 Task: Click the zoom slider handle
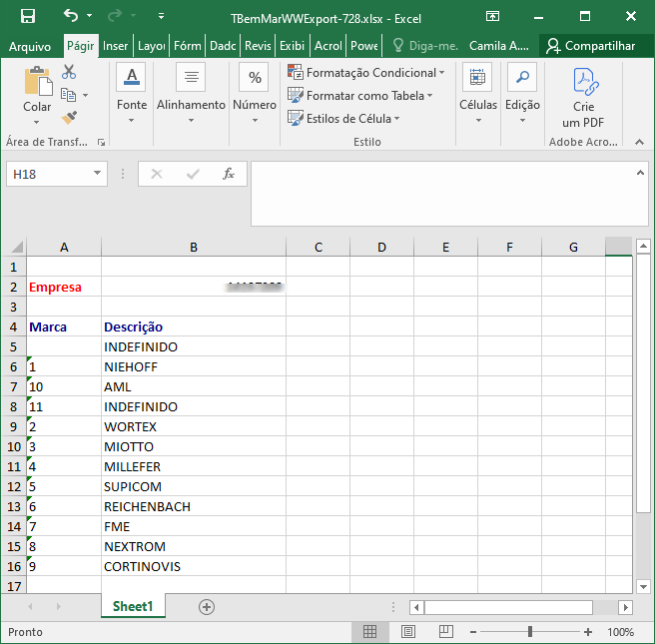pyautogui.click(x=530, y=631)
